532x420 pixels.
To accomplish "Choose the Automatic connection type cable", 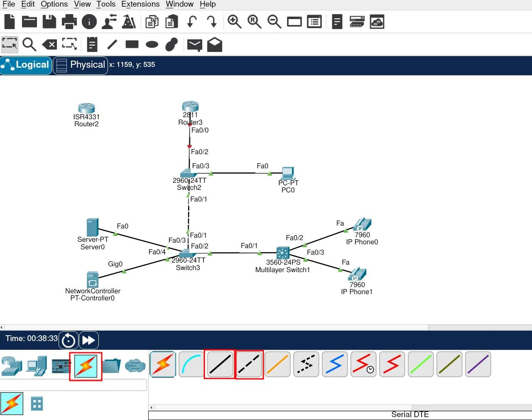I will click(163, 364).
